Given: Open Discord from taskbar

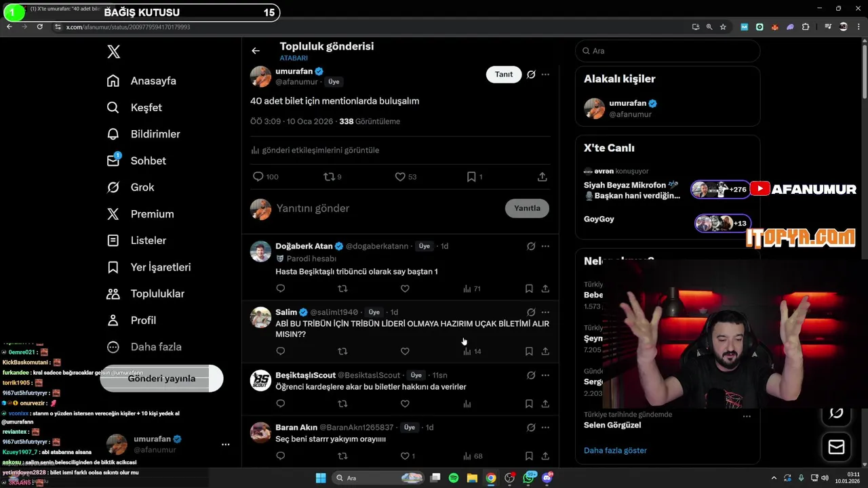Looking at the screenshot, I should 547,478.
